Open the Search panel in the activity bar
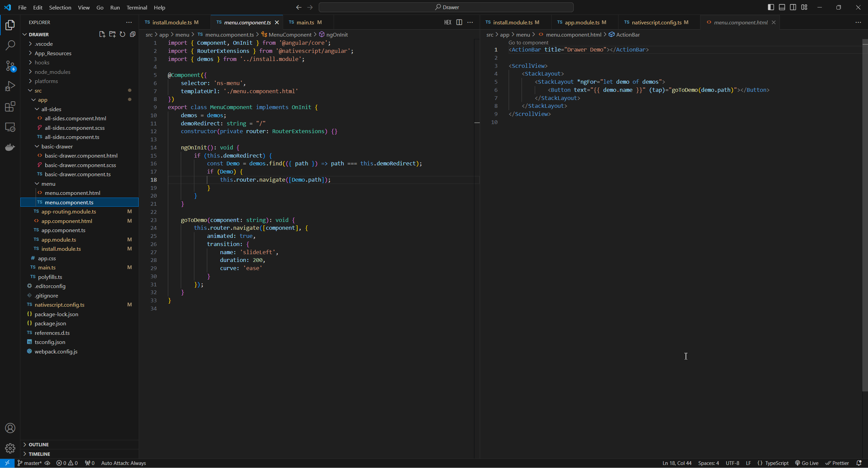Screen dimensions: 868x468 coord(10,44)
